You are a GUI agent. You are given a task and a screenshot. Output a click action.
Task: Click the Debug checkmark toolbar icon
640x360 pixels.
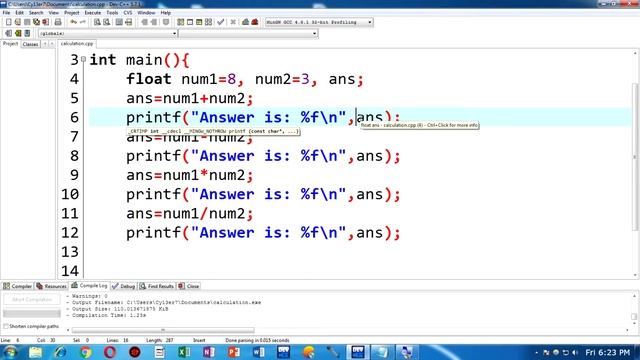pyautogui.click(x=221, y=22)
